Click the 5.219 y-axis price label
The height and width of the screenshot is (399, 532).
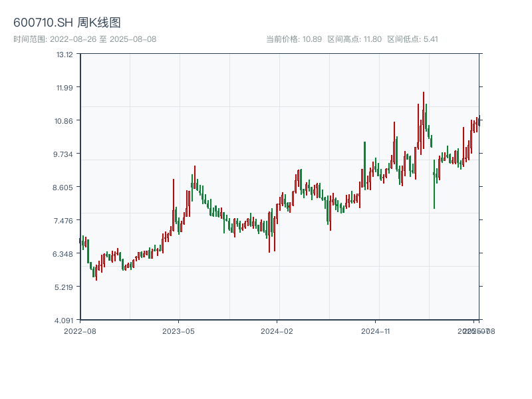[x=65, y=287]
